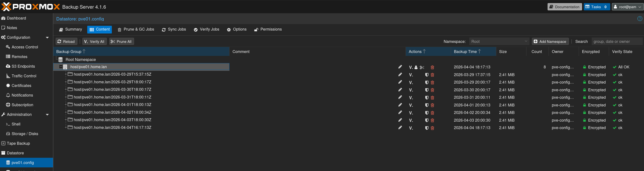Open the Prune & GC Jobs tab
This screenshot has height=171, width=644.
(136, 29)
